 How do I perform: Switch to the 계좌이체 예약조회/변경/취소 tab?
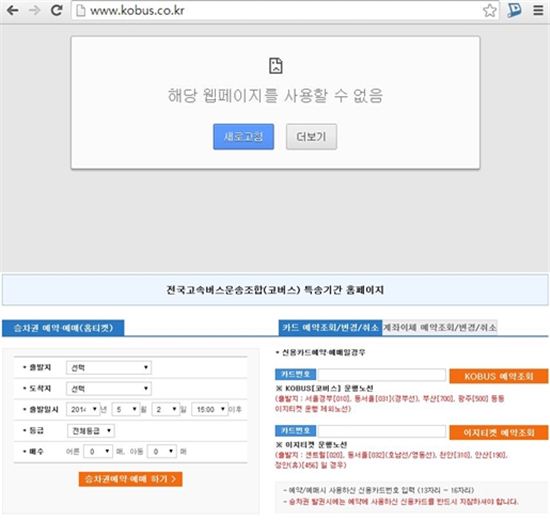pyautogui.click(x=440, y=328)
